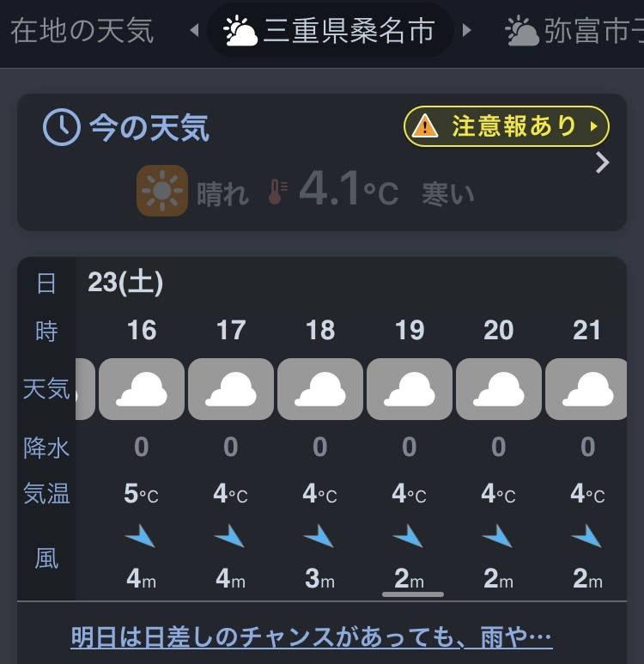Click the horizontal scroll indicator under 19 column
Screen dimensions: 644x664
413,594
